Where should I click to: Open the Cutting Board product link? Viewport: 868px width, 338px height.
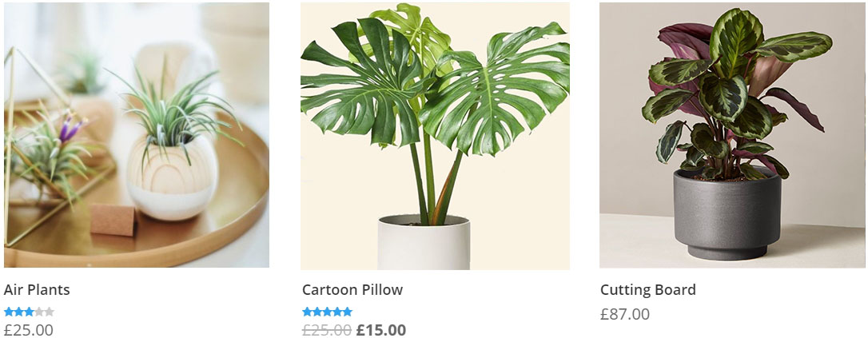[647, 289]
